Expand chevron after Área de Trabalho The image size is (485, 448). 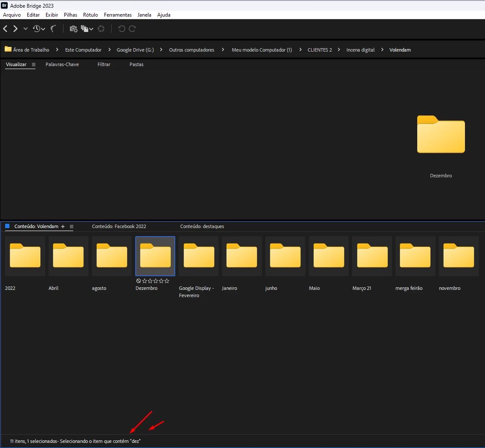tap(57, 49)
